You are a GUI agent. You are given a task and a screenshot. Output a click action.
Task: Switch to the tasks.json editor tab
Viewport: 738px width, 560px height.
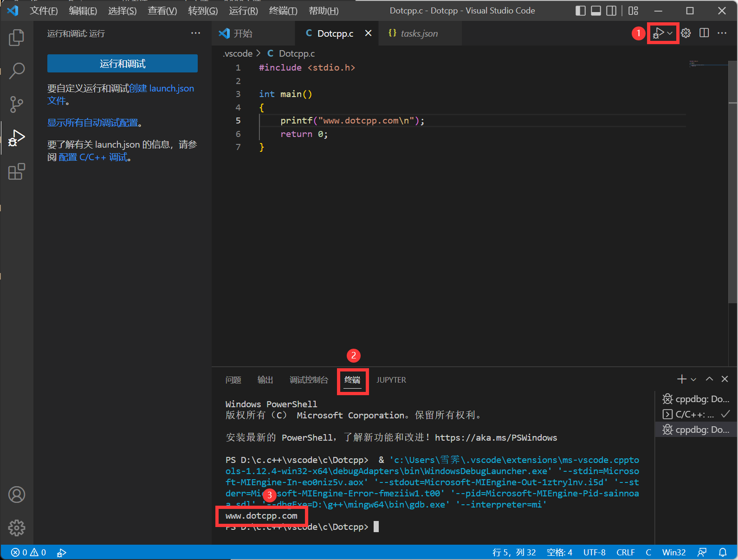tap(419, 33)
